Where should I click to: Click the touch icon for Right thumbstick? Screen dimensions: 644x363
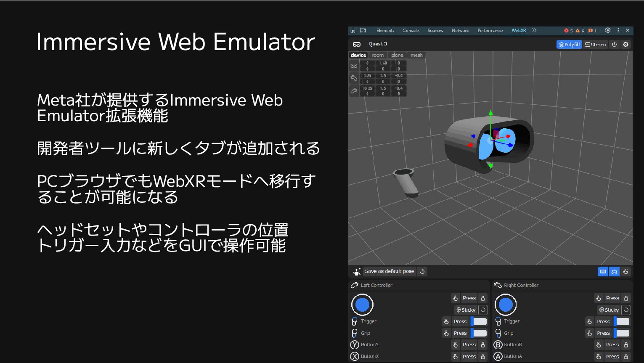click(x=599, y=298)
